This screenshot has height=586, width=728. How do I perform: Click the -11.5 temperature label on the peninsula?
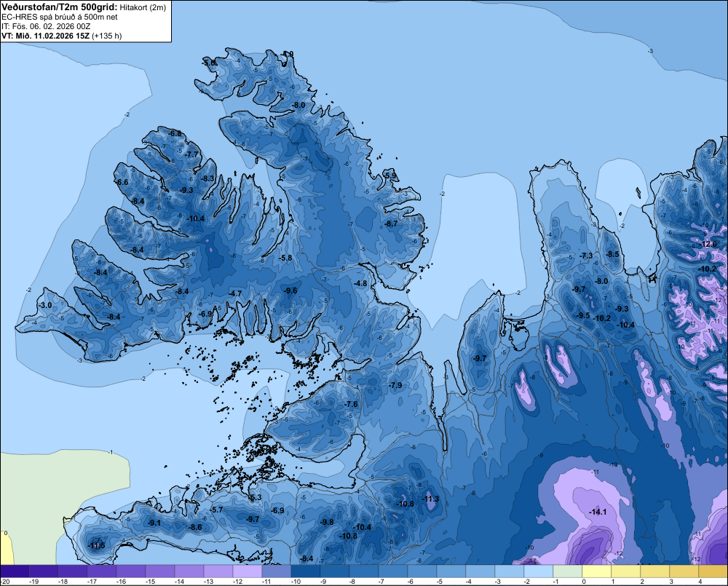97,545
